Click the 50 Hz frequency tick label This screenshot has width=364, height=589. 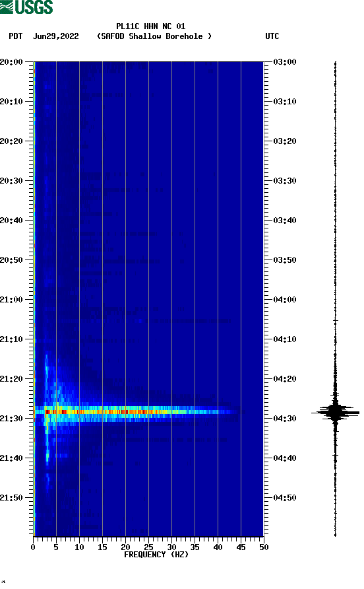(x=264, y=547)
